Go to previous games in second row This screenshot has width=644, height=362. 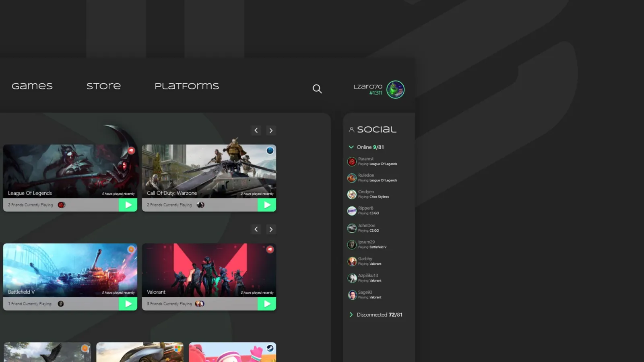256,229
